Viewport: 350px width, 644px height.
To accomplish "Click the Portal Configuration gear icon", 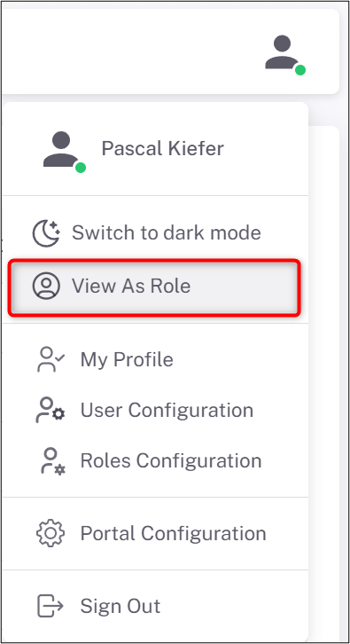I will pos(51,533).
